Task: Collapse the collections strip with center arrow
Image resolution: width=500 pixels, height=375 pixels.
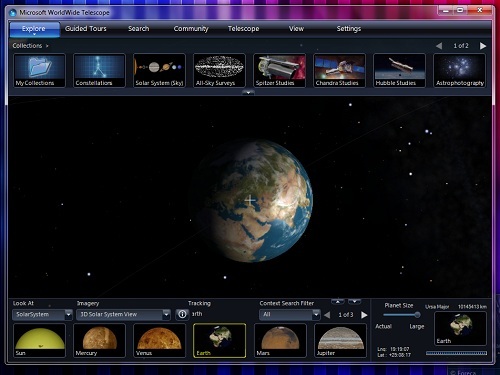Action: click(x=248, y=92)
